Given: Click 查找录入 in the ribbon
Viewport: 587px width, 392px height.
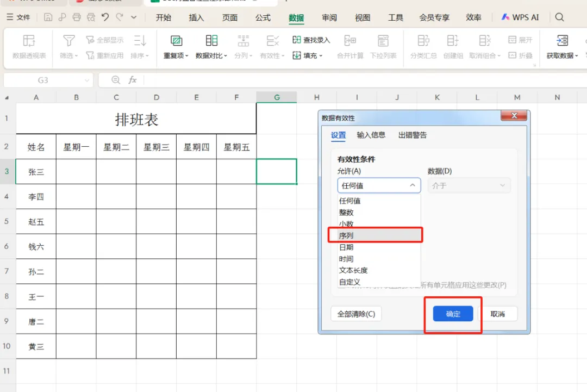Looking at the screenshot, I should pyautogui.click(x=311, y=40).
